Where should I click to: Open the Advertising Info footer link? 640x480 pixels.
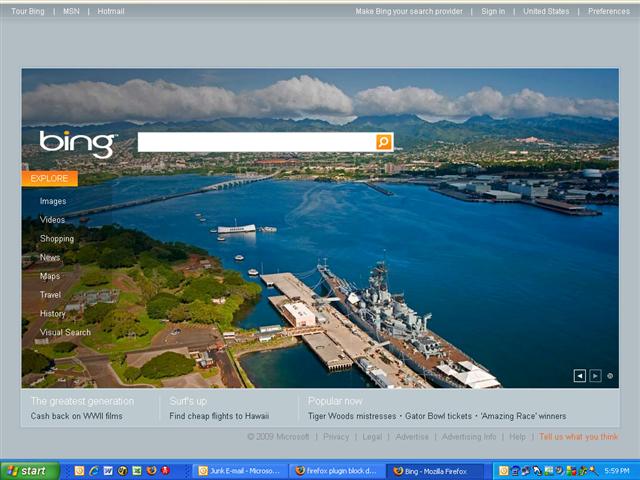click(x=469, y=437)
